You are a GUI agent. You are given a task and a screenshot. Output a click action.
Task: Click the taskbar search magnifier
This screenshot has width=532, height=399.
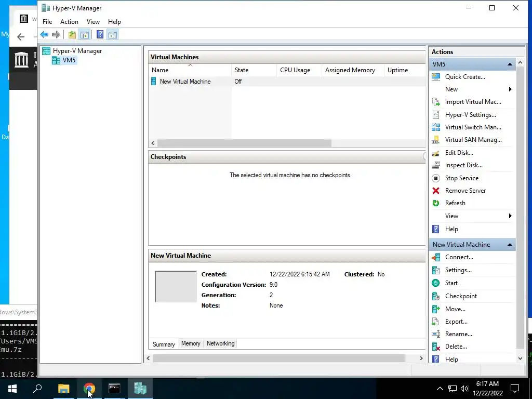point(37,388)
